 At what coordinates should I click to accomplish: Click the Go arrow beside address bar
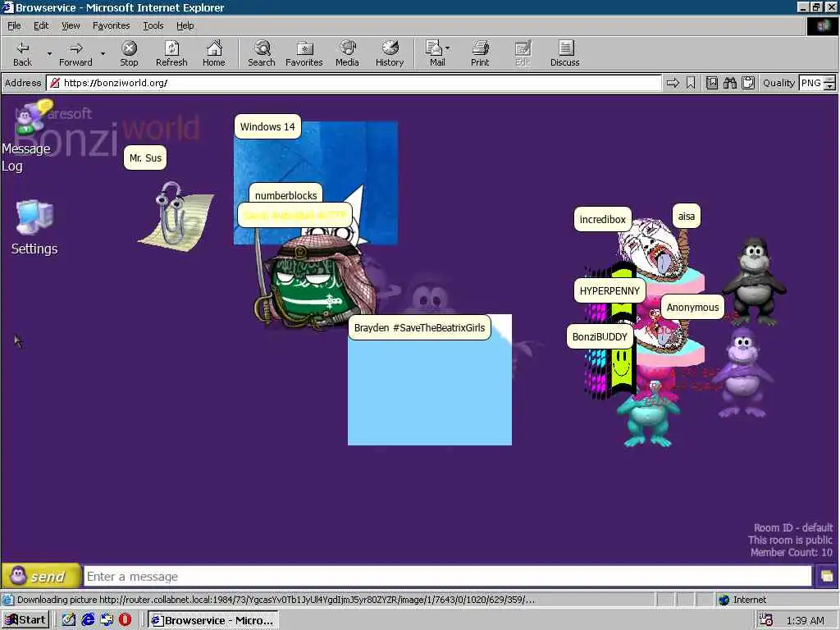coord(673,83)
